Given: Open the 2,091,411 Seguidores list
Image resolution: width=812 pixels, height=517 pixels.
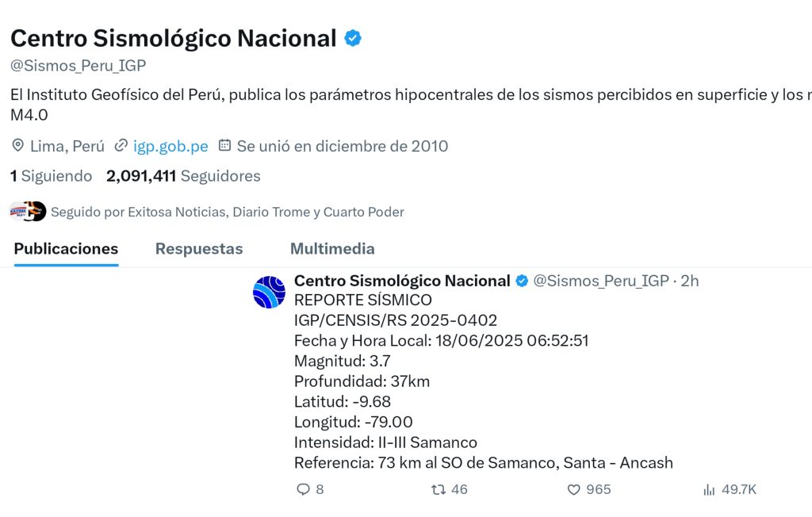Looking at the screenshot, I should [183, 176].
